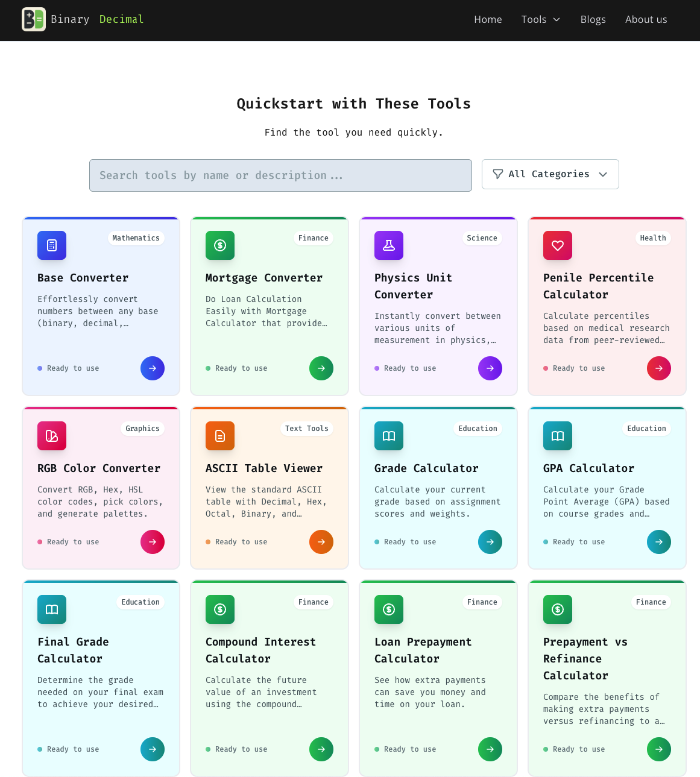Click the Graphics category tag
700x777 pixels.
tap(142, 429)
